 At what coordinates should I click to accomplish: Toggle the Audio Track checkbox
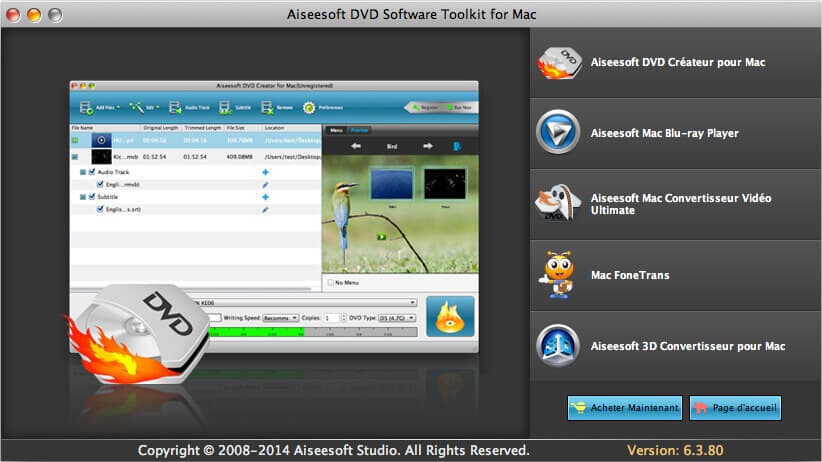(92, 172)
